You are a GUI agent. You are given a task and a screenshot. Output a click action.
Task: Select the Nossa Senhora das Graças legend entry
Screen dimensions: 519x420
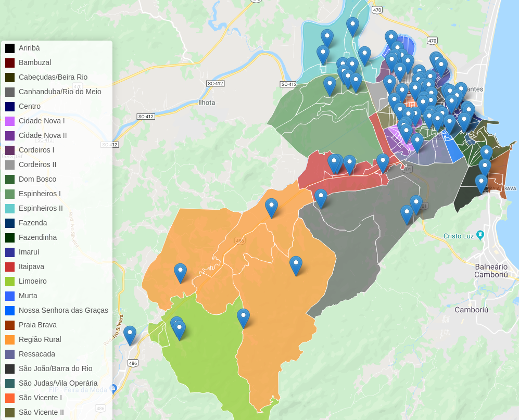(x=63, y=310)
